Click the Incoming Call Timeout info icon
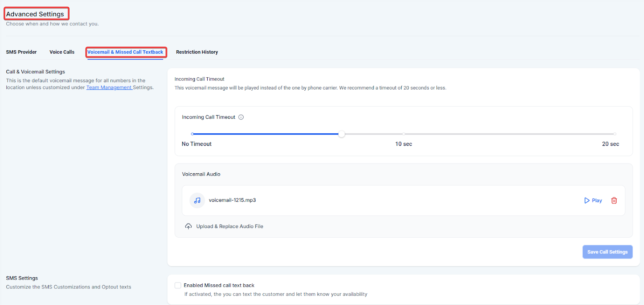The width and height of the screenshot is (644, 305). [241, 117]
